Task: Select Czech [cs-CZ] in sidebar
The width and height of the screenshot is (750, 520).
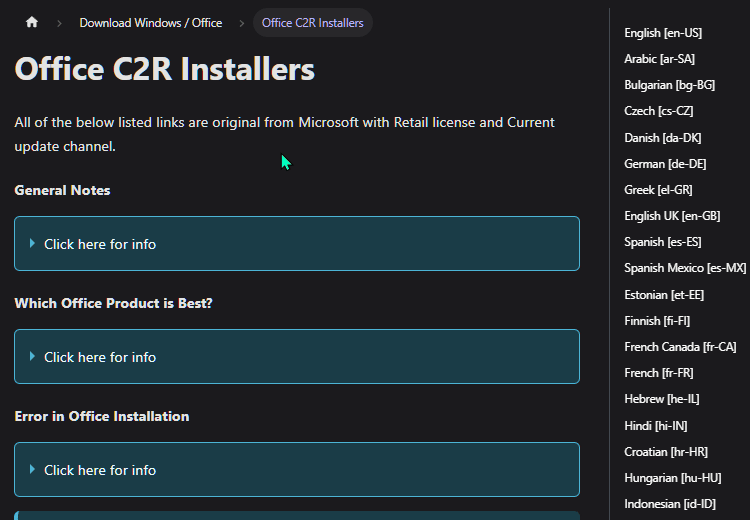Action: (x=659, y=111)
